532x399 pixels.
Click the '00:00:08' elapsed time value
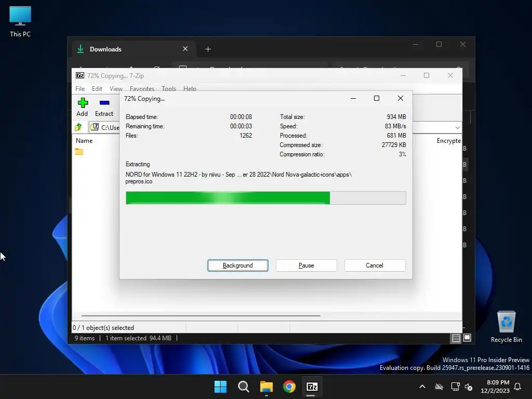point(241,117)
